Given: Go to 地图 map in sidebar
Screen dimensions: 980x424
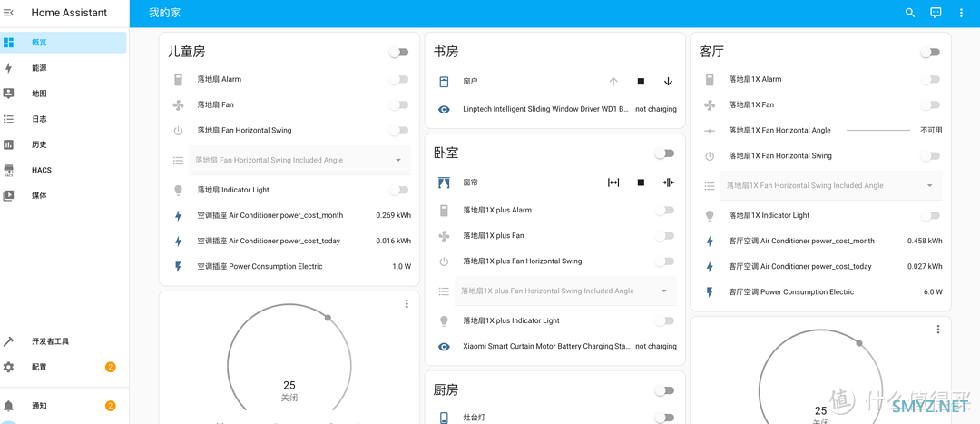Looking at the screenshot, I should pyautogui.click(x=64, y=94).
